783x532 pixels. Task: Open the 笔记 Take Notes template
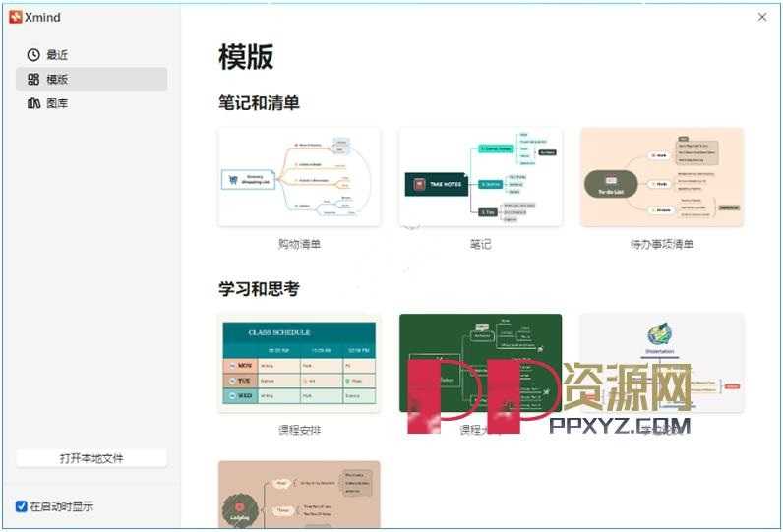(481, 178)
